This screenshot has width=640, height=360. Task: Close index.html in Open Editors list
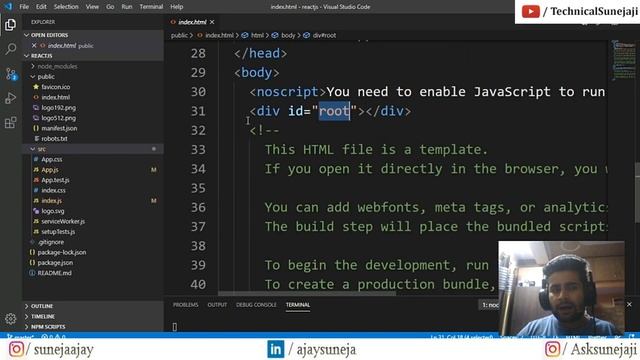[34, 45]
